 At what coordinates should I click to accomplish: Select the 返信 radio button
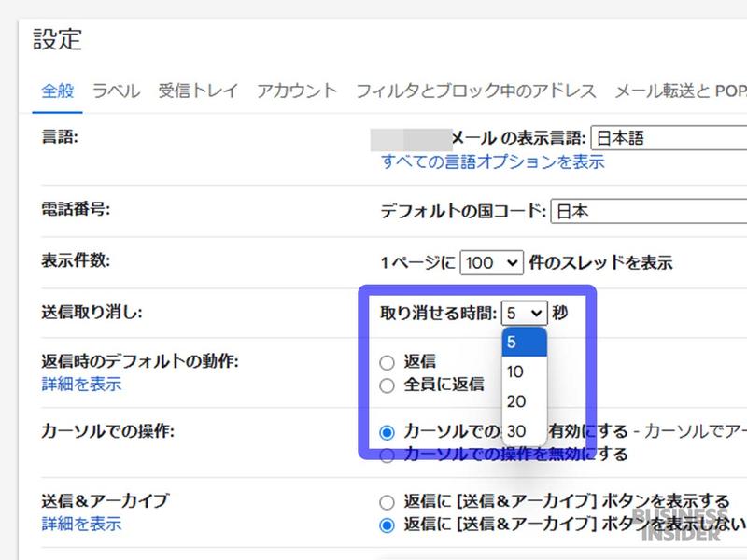coord(387,362)
